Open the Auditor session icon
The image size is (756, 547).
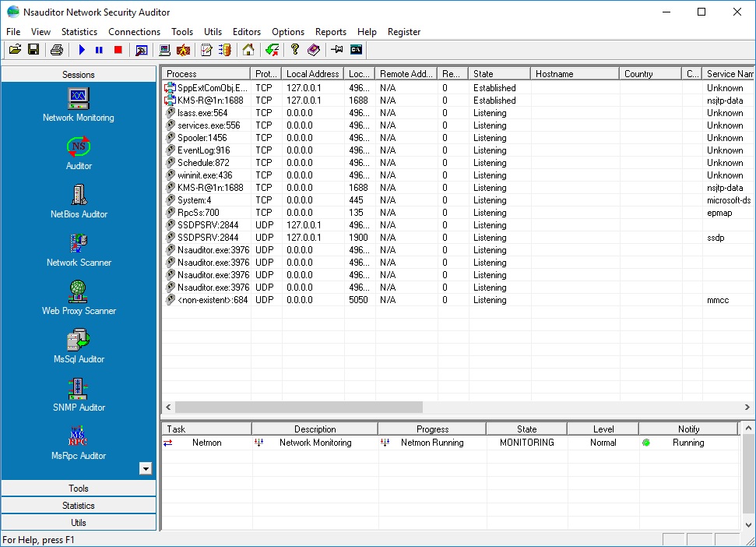78,153
